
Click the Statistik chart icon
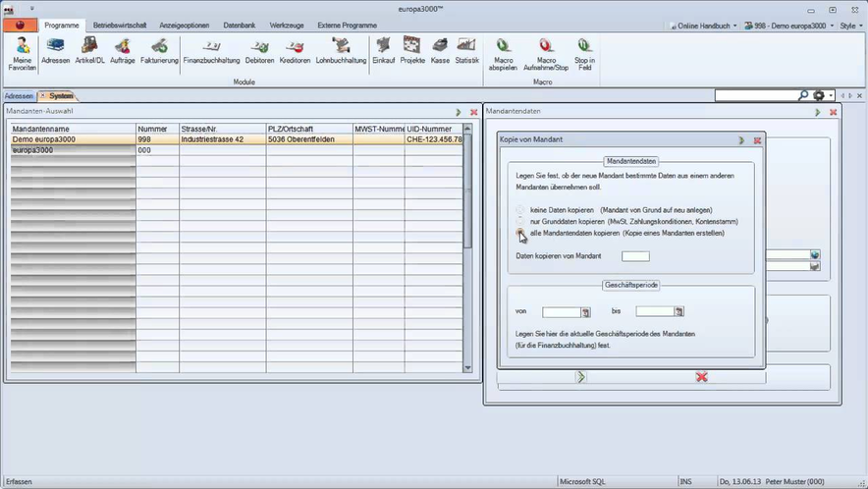coord(466,50)
